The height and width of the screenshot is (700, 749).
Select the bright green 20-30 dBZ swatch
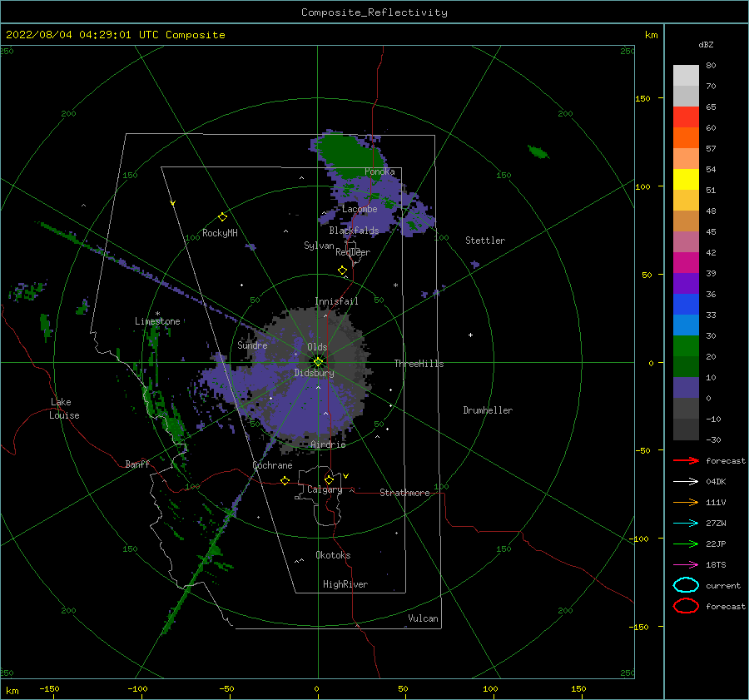[686, 346]
